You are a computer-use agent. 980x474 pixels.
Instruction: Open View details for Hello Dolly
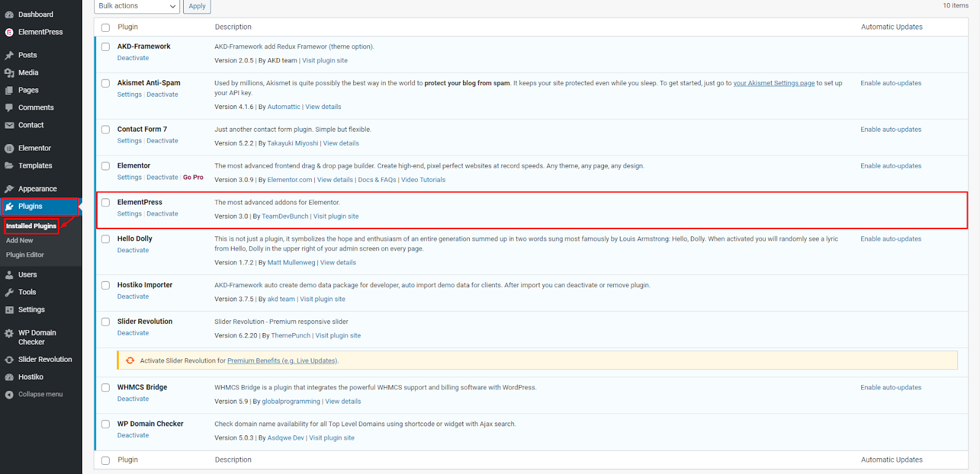click(x=337, y=263)
